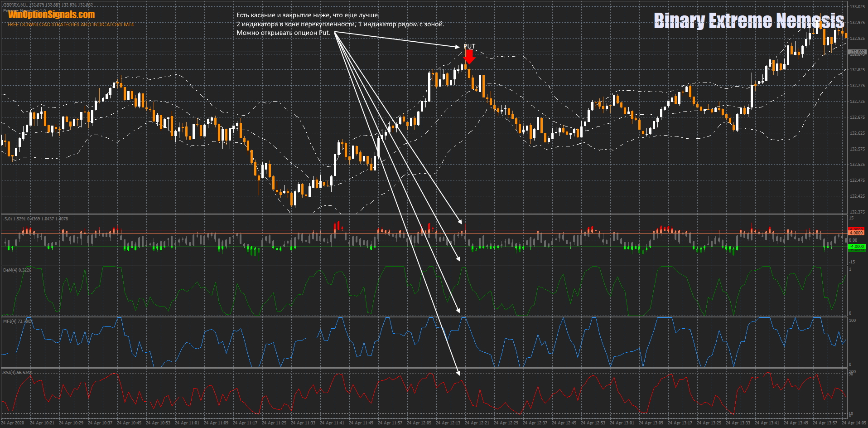The image size is (868, 428).
Task: Click the red PUT down arrow
Action: click(x=469, y=57)
